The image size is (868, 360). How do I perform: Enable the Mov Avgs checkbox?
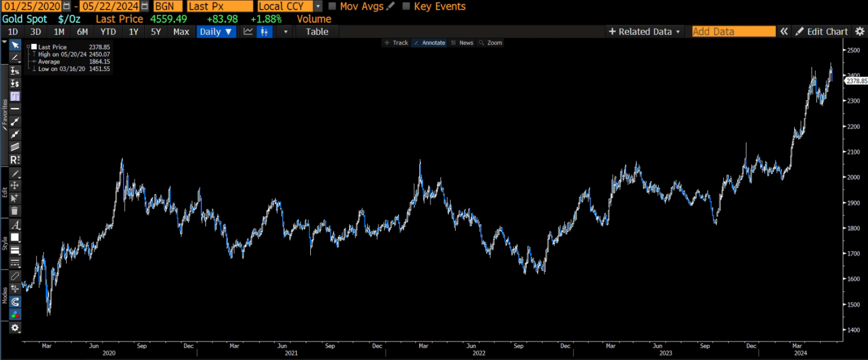pos(333,7)
